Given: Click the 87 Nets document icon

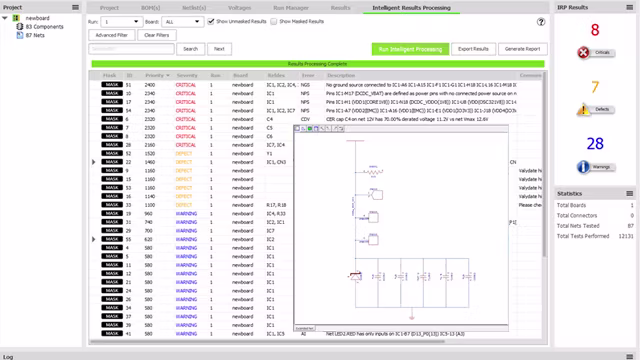Looking at the screenshot, I should 19,35.
